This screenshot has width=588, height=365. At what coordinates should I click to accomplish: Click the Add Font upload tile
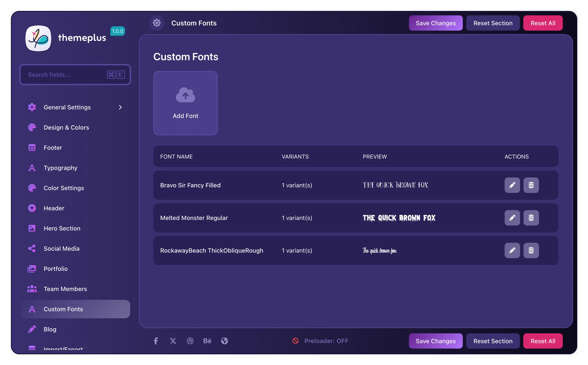click(185, 103)
